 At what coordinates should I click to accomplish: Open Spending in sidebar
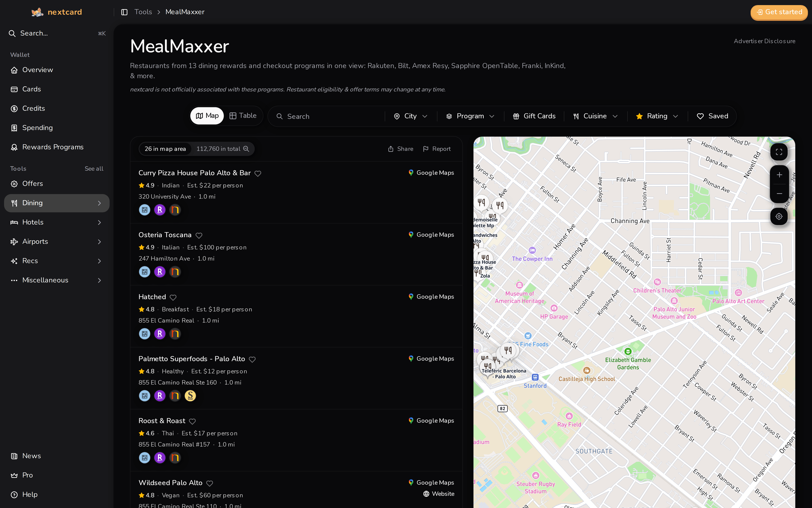pos(57,128)
